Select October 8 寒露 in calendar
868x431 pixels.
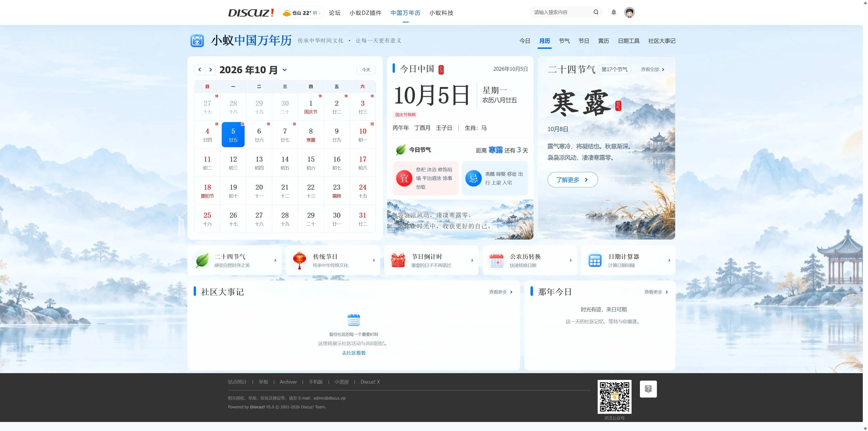(311, 135)
